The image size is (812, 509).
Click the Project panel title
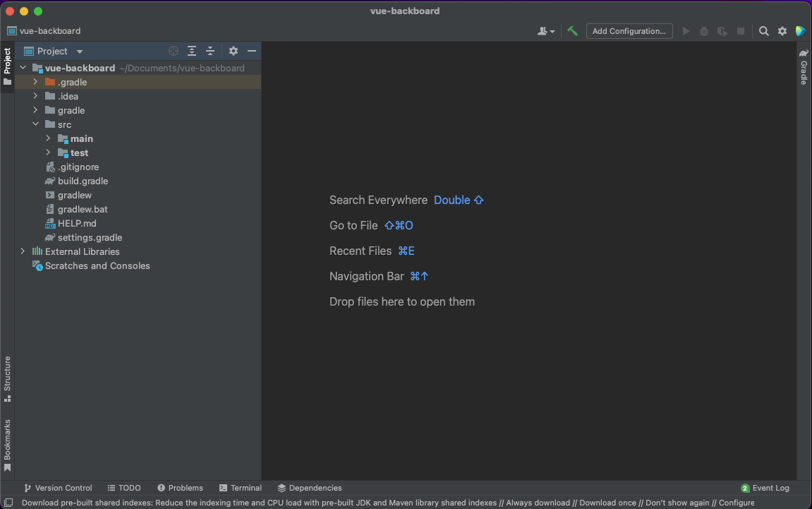pos(52,52)
